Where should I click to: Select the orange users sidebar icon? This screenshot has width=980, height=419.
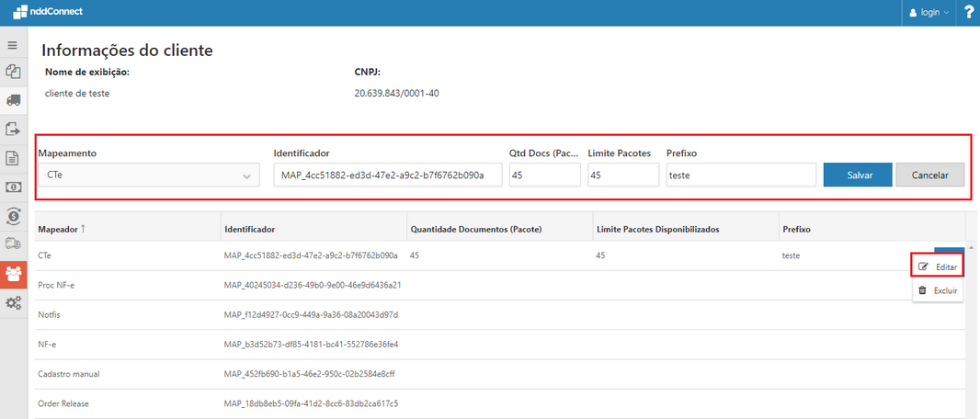(x=13, y=273)
